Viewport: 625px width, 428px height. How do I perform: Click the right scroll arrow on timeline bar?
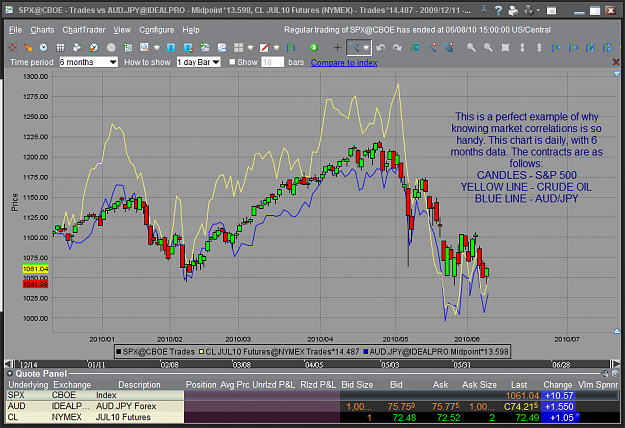pyautogui.click(x=616, y=364)
